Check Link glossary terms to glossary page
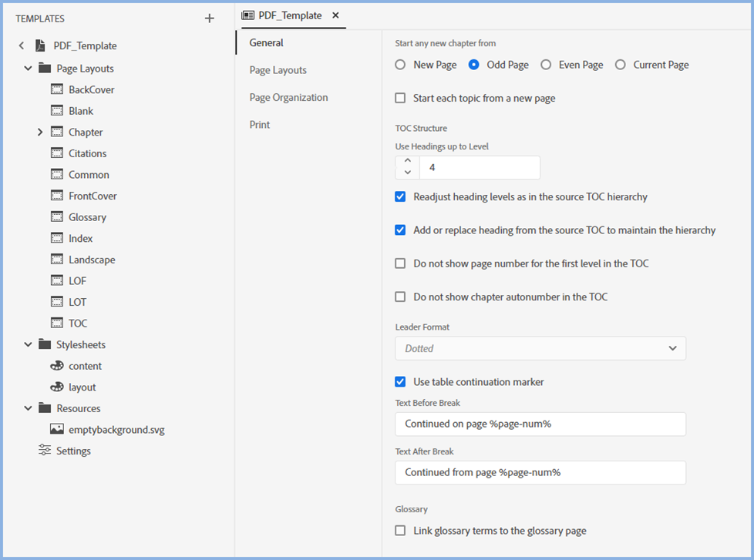The image size is (754, 560). [400, 530]
